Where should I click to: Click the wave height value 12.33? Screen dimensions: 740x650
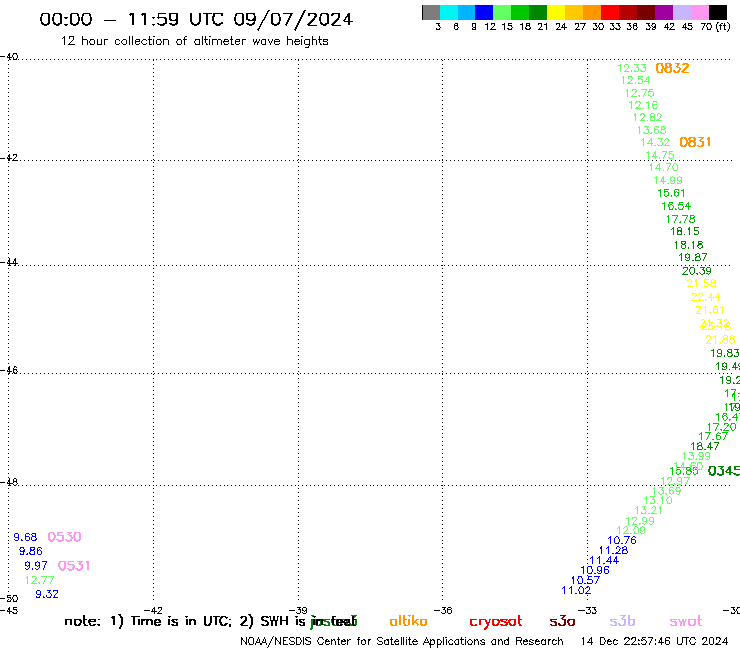pyautogui.click(x=632, y=68)
